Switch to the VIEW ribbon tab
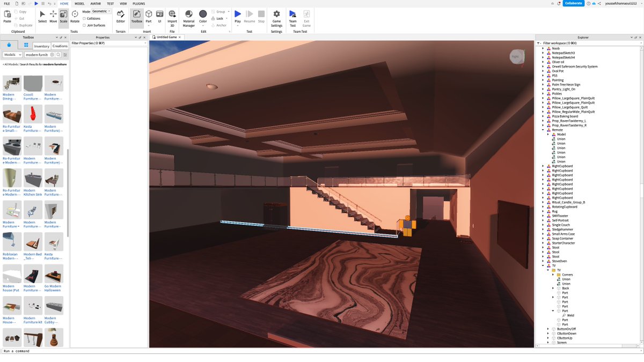 tap(123, 3)
